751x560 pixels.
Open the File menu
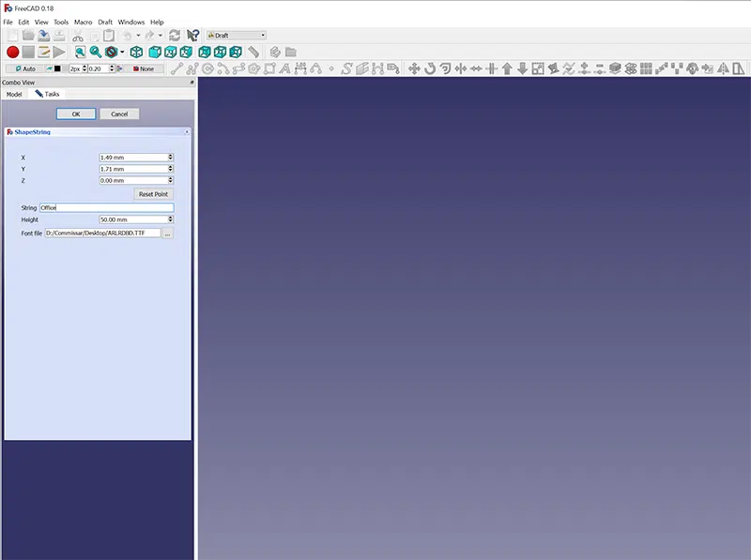[8, 22]
